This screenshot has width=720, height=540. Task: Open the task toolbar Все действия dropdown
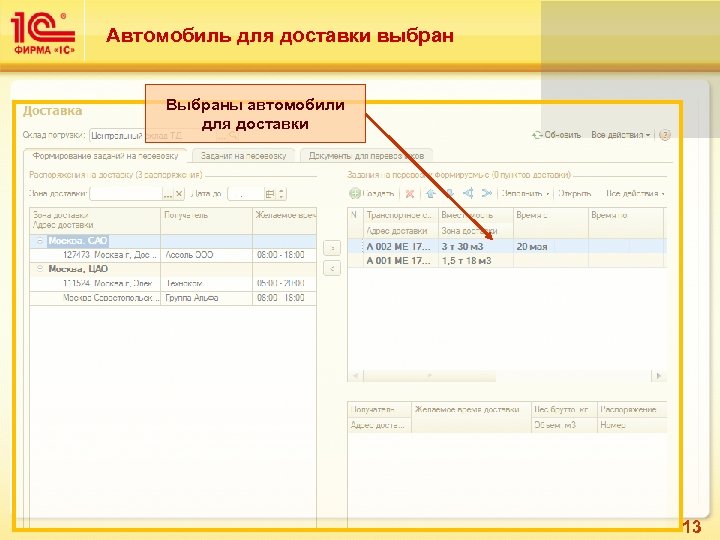636,194
